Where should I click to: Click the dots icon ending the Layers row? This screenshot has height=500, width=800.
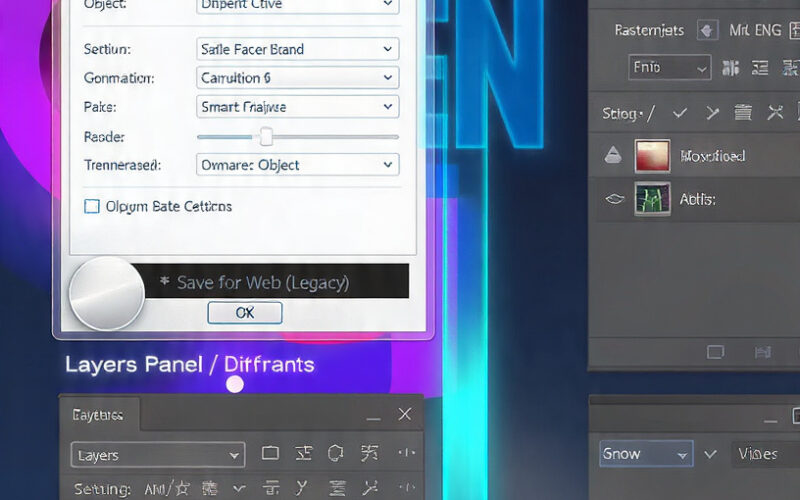(x=407, y=453)
